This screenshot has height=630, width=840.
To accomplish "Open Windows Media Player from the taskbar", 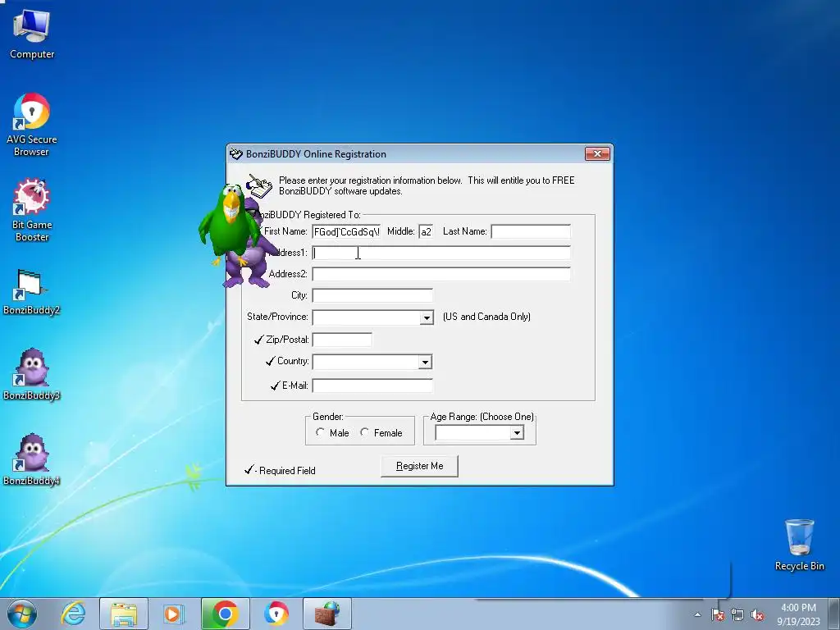I will click(174, 614).
